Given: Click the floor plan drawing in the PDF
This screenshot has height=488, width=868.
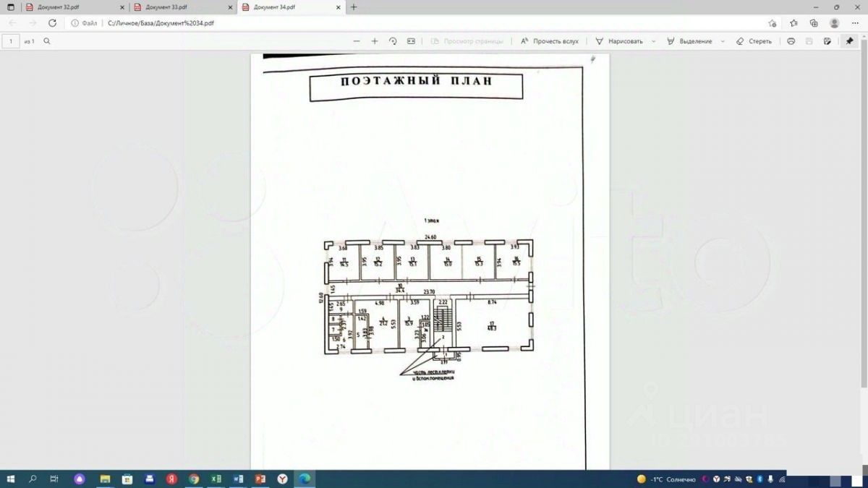Looking at the screenshot, I should click(x=428, y=296).
